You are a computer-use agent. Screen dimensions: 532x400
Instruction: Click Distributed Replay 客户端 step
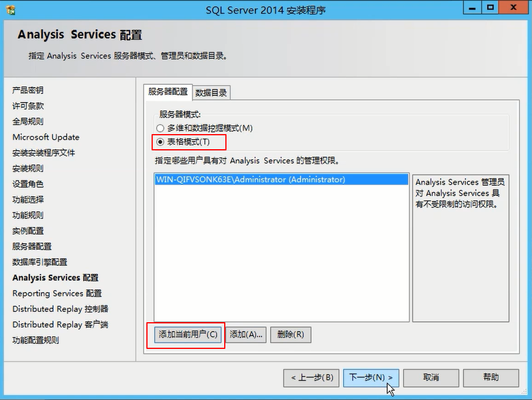tap(60, 325)
